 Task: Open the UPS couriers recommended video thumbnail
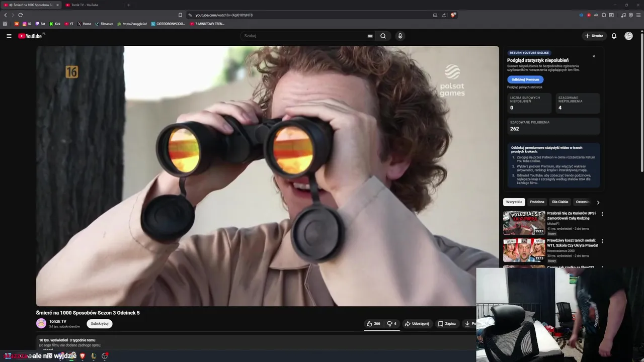(524, 223)
